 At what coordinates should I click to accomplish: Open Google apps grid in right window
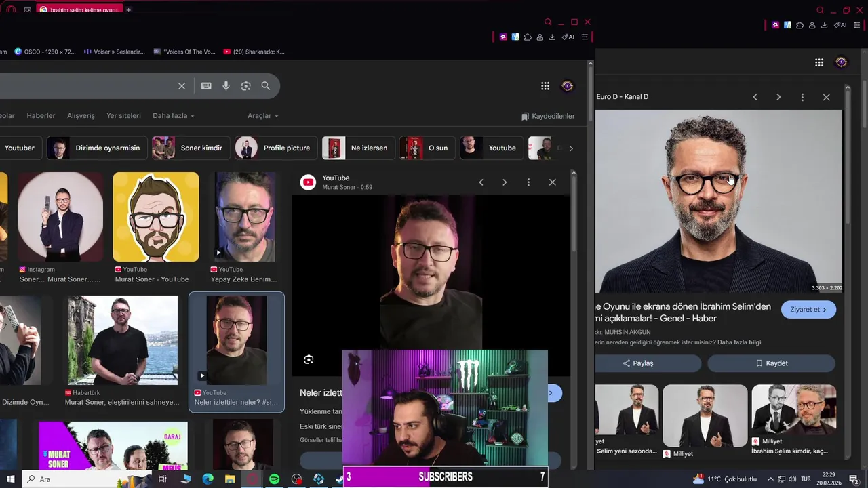(819, 62)
